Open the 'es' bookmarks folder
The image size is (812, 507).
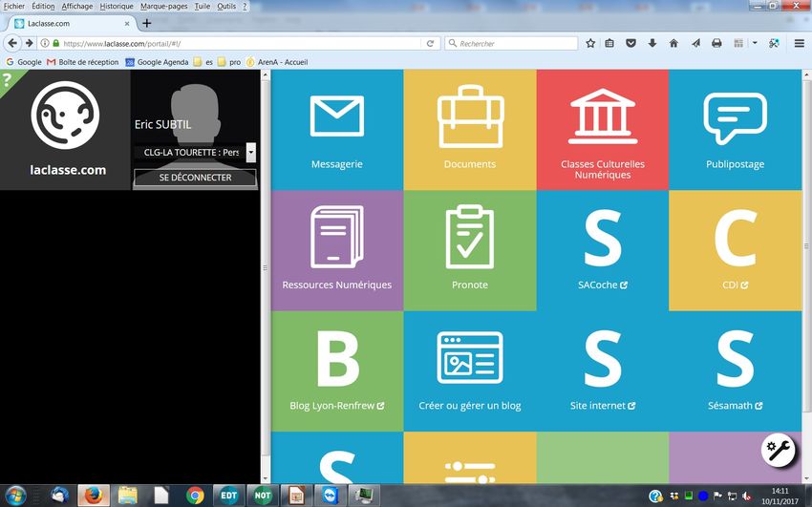point(203,62)
